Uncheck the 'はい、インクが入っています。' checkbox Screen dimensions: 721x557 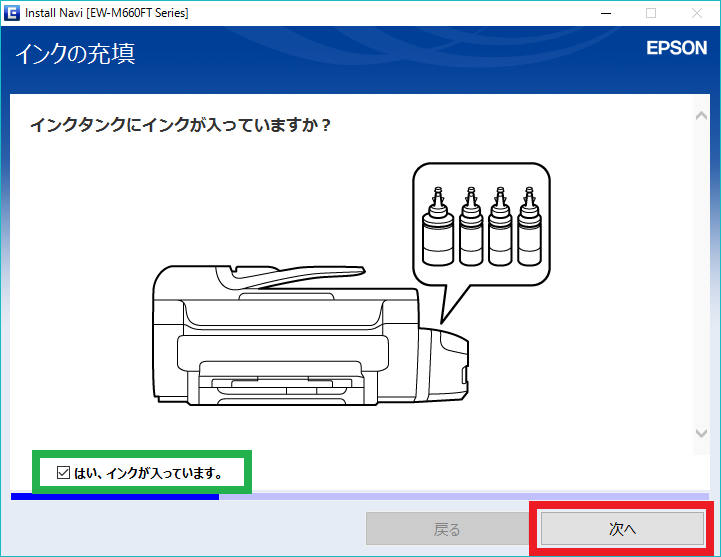pyautogui.click(x=64, y=472)
